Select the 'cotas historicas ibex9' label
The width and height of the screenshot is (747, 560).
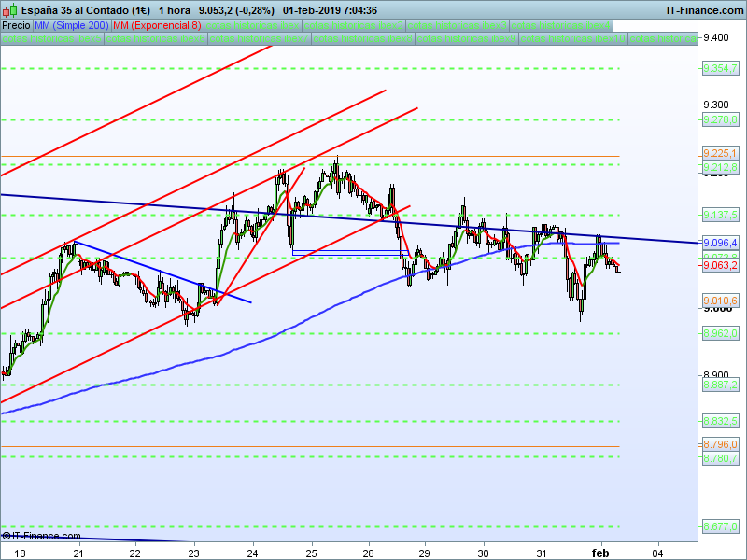click(467, 38)
